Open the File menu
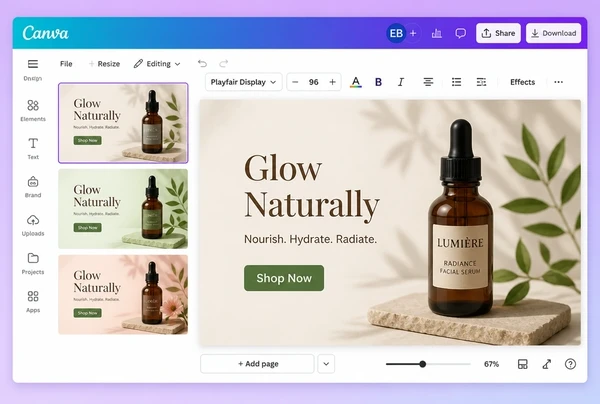 pyautogui.click(x=66, y=64)
